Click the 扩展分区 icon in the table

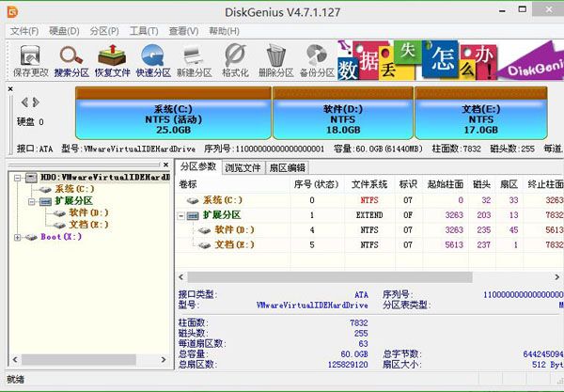coord(193,215)
